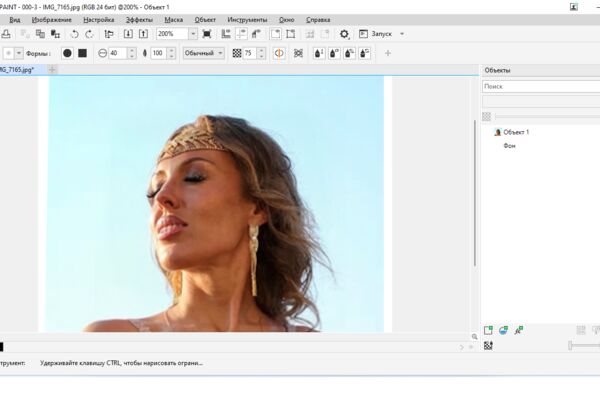
Task: Click the nib size field showing 40
Action: [117, 53]
